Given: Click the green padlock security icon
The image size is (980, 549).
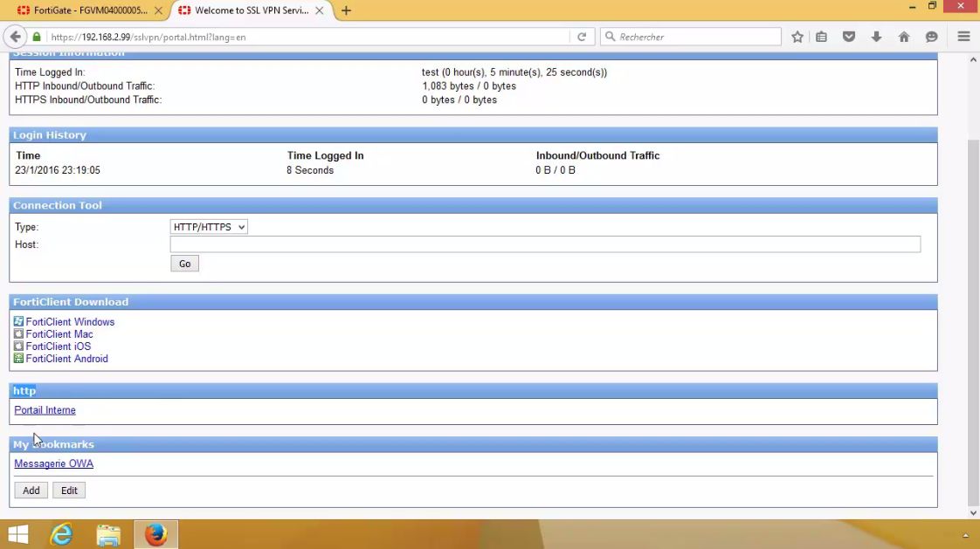Looking at the screenshot, I should click(x=37, y=37).
